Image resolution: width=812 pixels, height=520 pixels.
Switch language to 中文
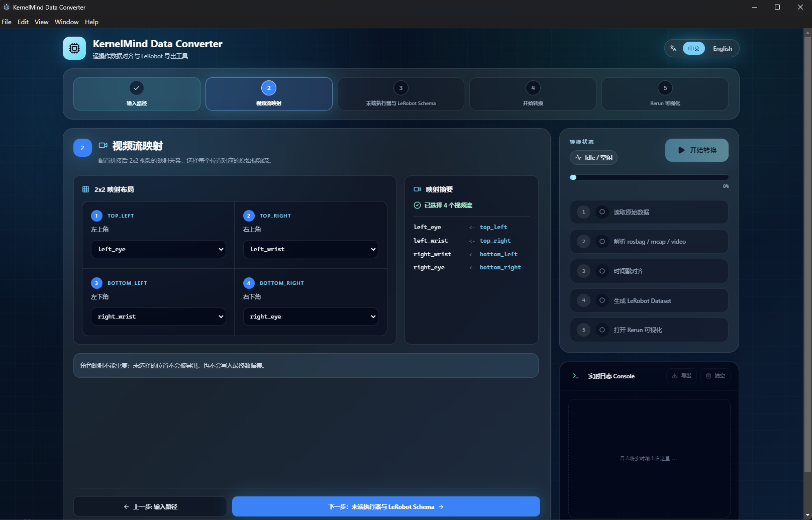point(694,49)
